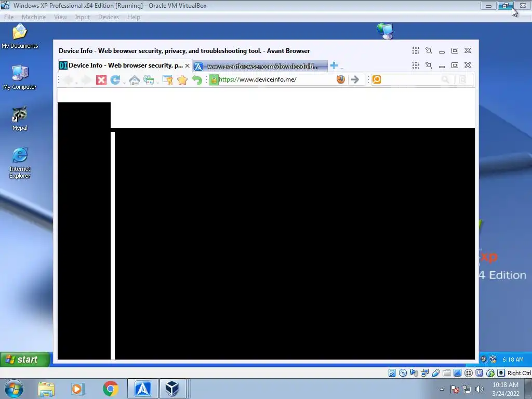Go to the Home page icon
The width and height of the screenshot is (532, 399).
click(x=135, y=80)
